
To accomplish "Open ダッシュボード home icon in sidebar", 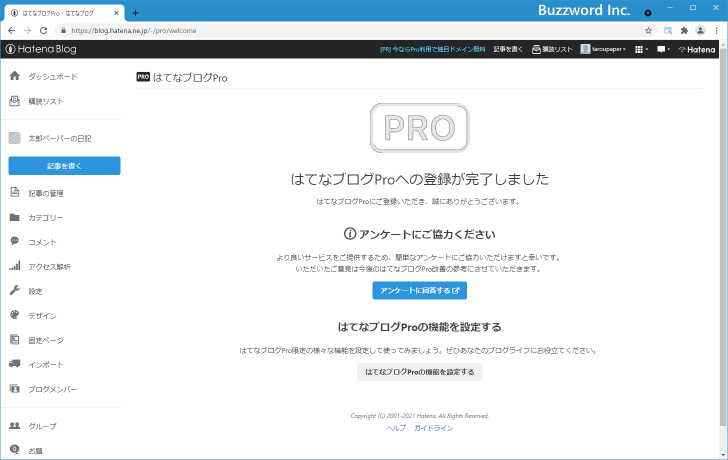I will (14, 76).
